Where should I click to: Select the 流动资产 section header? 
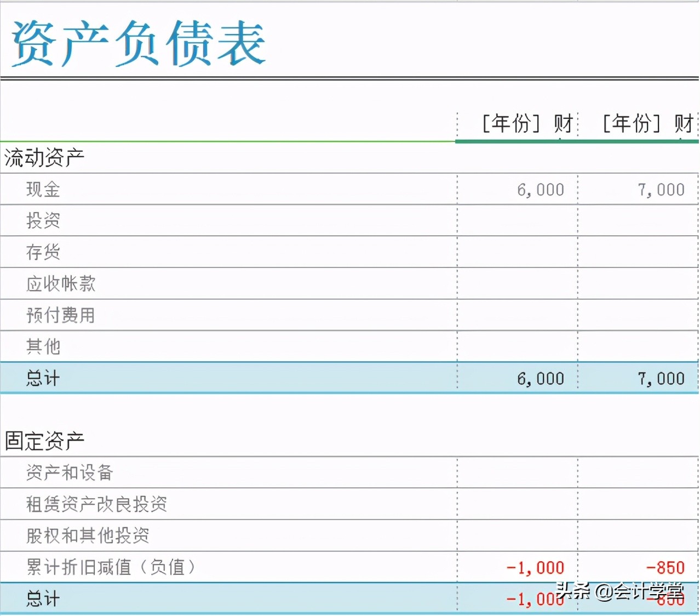44,157
